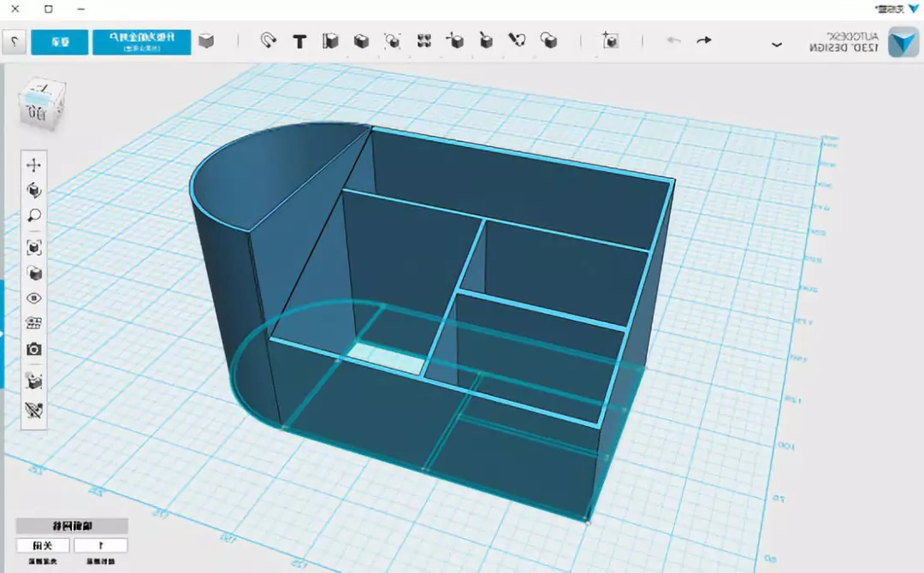This screenshot has width=924, height=573.
Task: Toggle the eye show/hide visibility icon
Action: [33, 298]
